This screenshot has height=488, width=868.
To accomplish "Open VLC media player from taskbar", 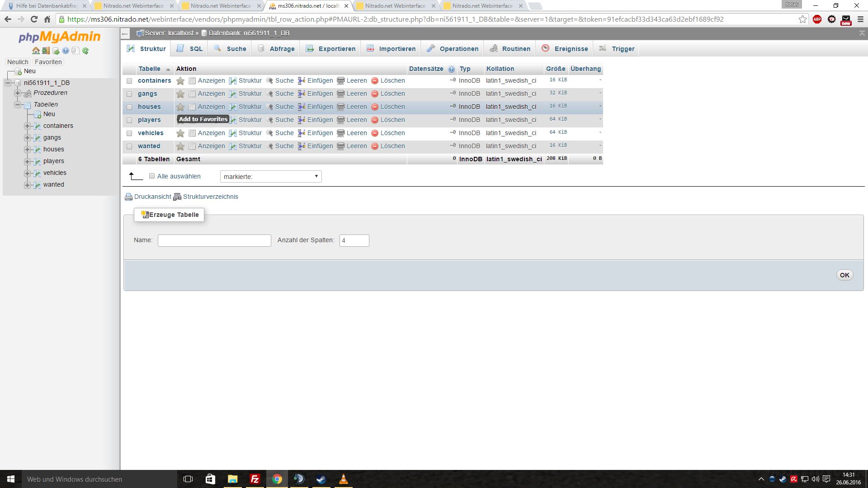I will [344, 479].
